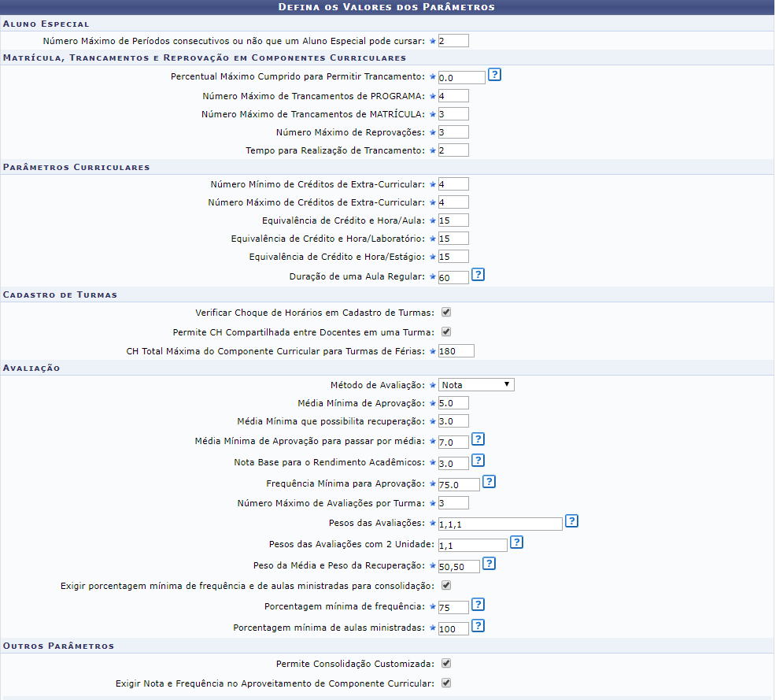Uncheck Verificar Choque de Horários checkbox
The height and width of the screenshot is (700, 776).
(x=446, y=313)
